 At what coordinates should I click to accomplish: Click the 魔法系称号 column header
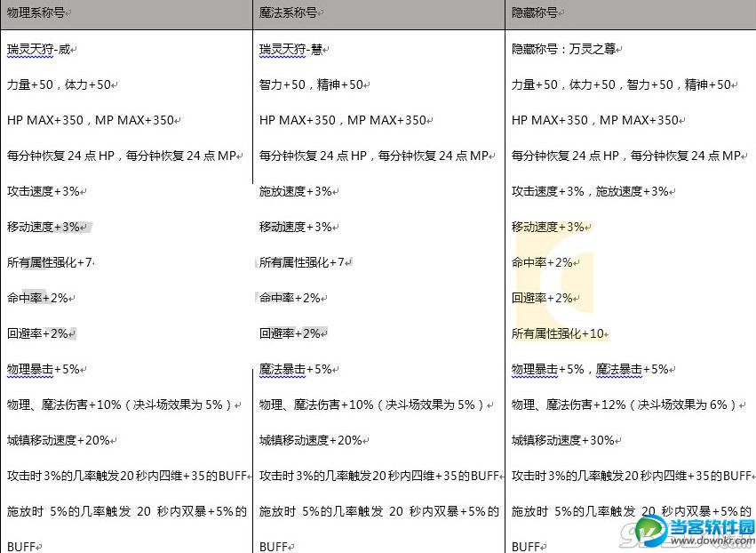coord(291,14)
